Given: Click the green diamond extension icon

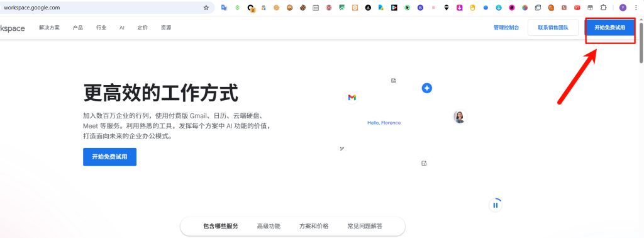Looking at the screenshot, I should pyautogui.click(x=237, y=8).
